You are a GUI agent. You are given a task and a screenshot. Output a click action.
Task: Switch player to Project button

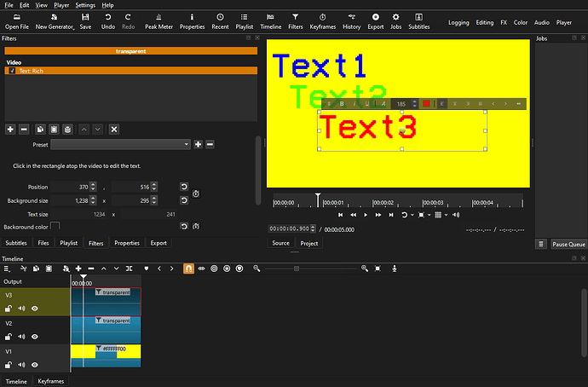(308, 243)
